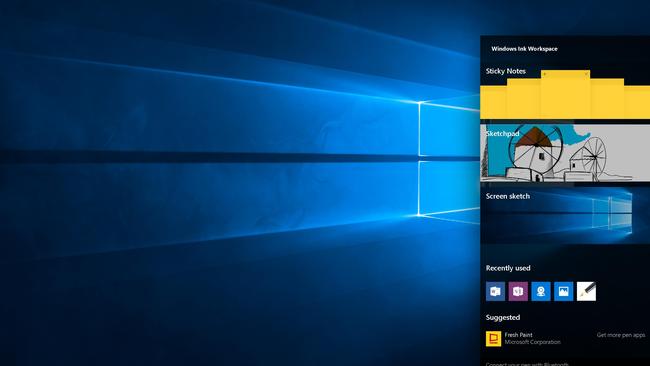Image resolution: width=650 pixels, height=366 pixels.
Task: Open the windmill drawing in Sketchpad
Action: 565,153
